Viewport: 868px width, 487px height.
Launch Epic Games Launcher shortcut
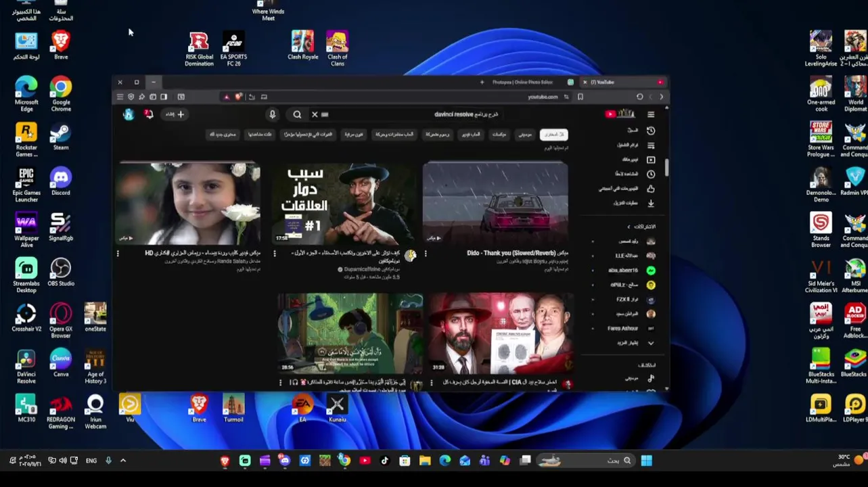click(26, 185)
